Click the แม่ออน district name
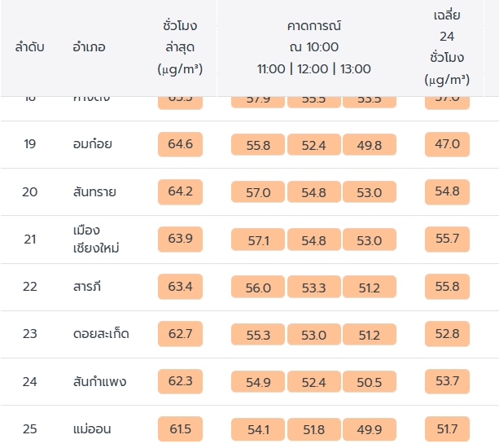The height and width of the screenshot is (448, 499). 91,428
